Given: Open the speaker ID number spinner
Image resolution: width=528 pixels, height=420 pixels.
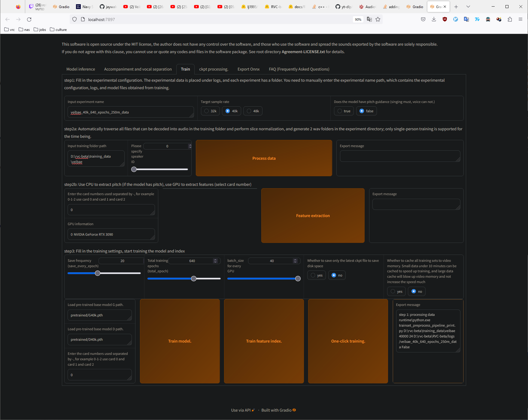Looking at the screenshot, I should [190, 146].
